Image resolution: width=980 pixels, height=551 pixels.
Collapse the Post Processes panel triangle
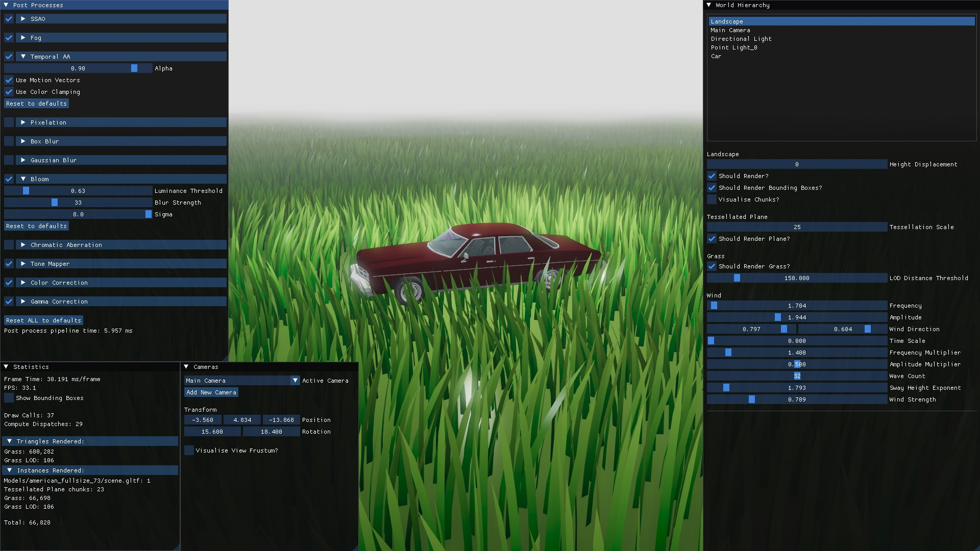(x=7, y=5)
